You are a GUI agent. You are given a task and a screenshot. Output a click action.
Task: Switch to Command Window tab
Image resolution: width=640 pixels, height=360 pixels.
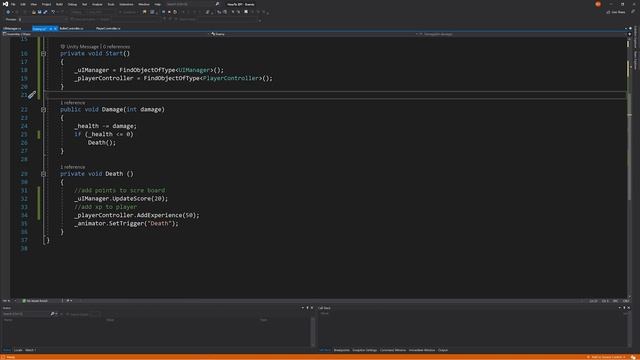393,350
